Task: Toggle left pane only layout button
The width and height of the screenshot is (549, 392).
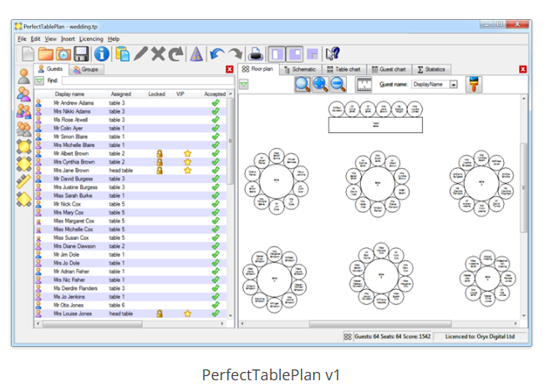Action: tap(277, 54)
